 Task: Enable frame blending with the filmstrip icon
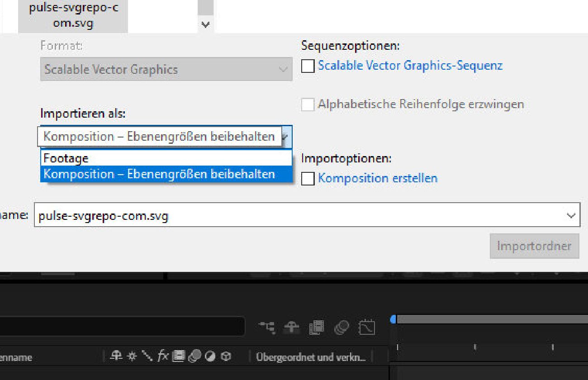click(317, 327)
